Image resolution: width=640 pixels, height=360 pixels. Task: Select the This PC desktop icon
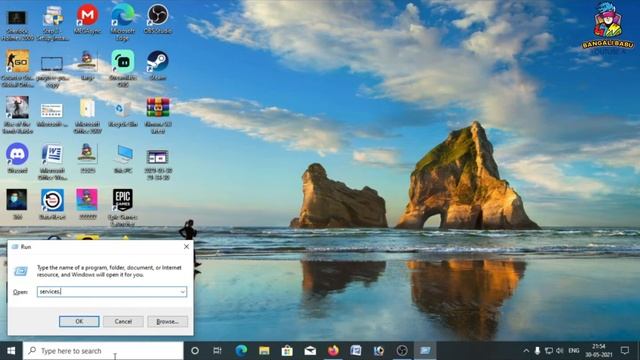(122, 158)
